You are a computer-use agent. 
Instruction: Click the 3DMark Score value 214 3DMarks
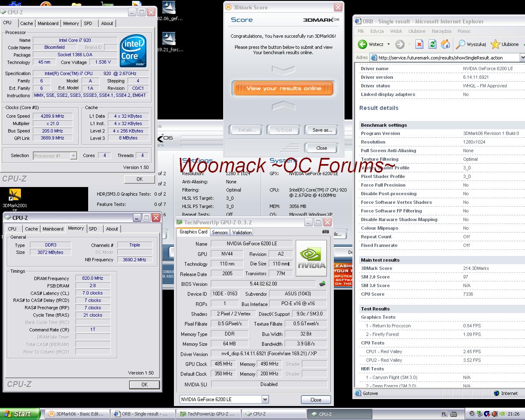pos(476,268)
